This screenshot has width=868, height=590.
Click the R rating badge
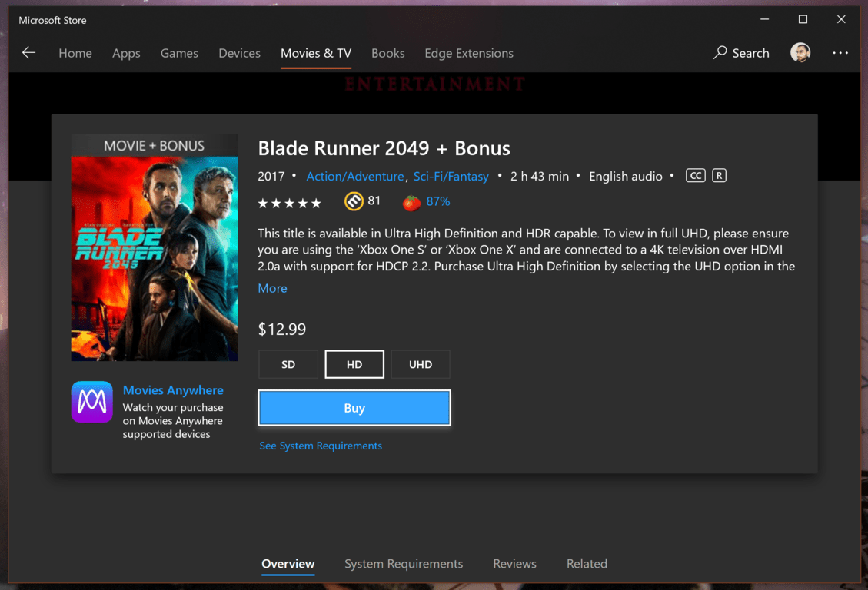719,176
